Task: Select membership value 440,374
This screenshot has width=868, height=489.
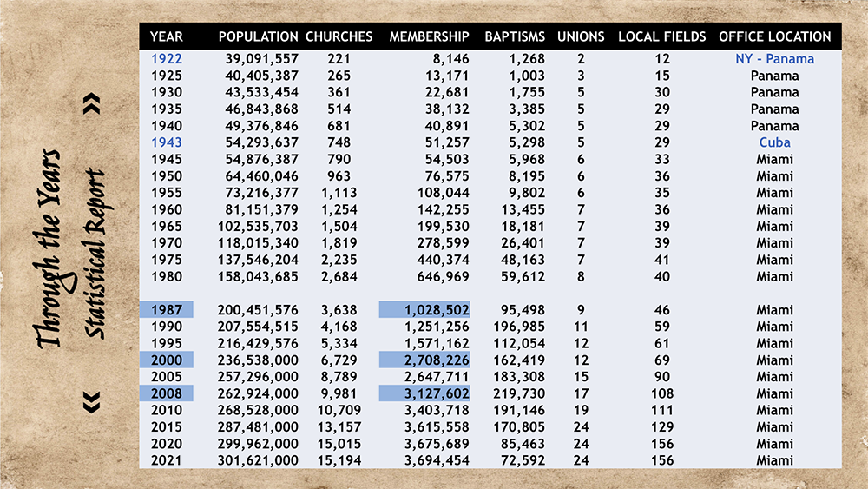Action: 443,260
